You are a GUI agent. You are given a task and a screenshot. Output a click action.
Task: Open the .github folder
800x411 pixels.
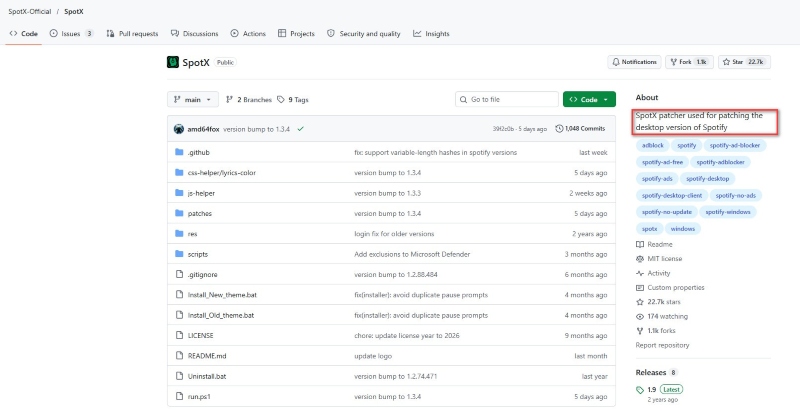tap(198, 152)
